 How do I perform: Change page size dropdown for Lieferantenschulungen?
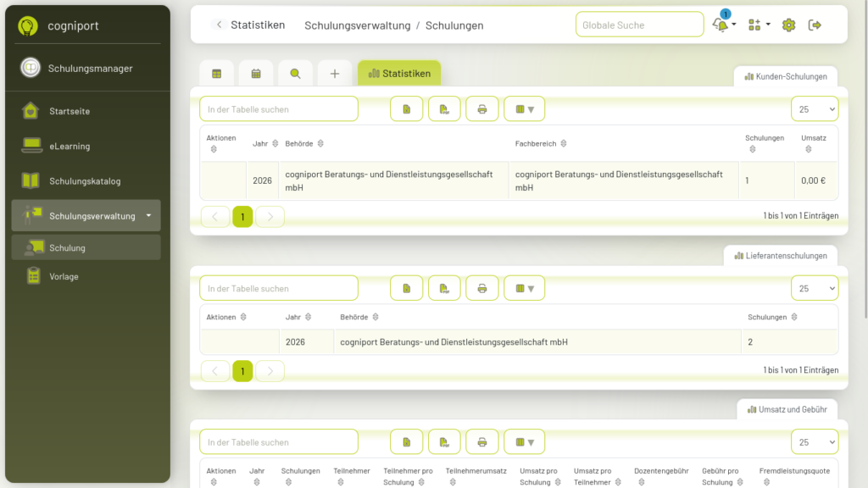point(815,288)
